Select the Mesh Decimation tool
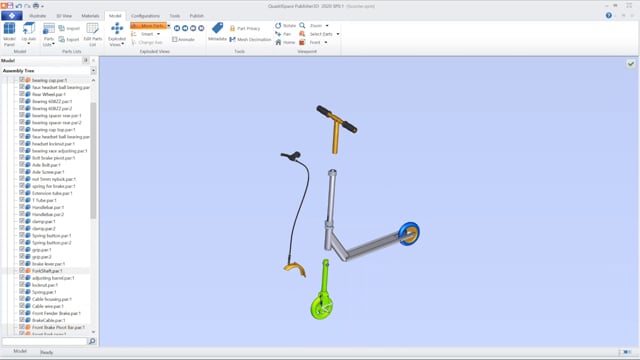 250,40
